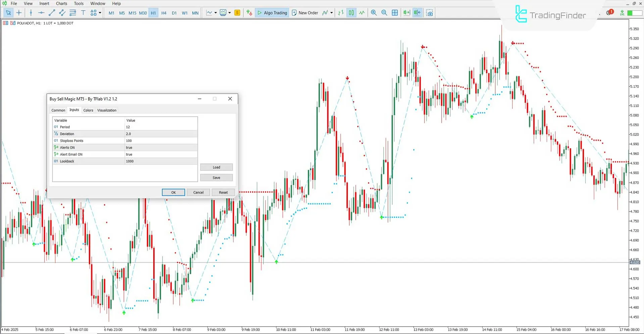Image resolution: width=644 pixels, height=334 pixels.
Task: Select the trendline drawing tool
Action: click(x=52, y=13)
